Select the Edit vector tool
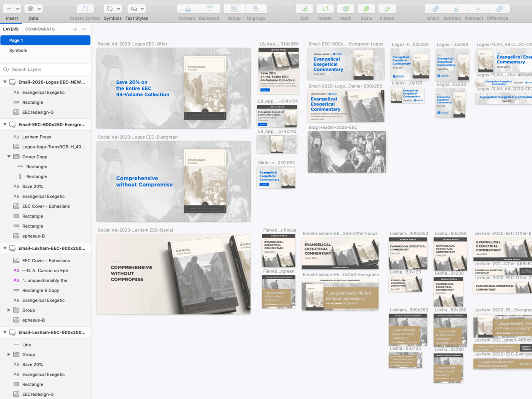Screen dimensions: 532x399 coord(304,9)
